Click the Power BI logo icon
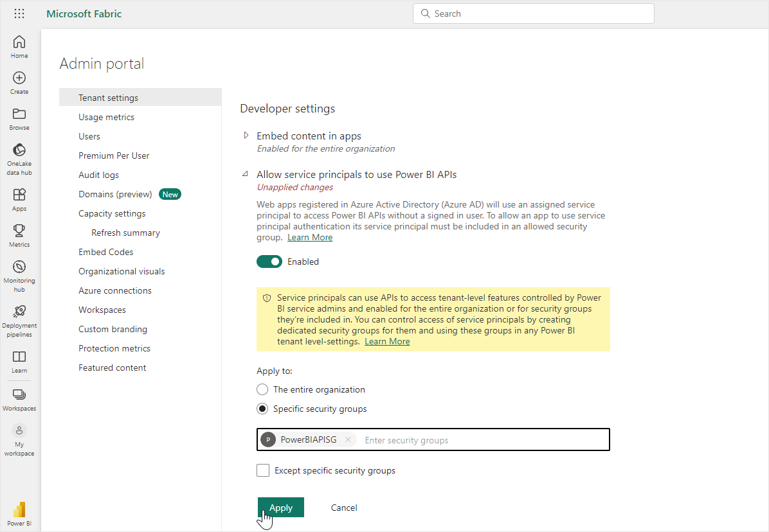Image resolution: width=769 pixels, height=532 pixels. (x=19, y=510)
